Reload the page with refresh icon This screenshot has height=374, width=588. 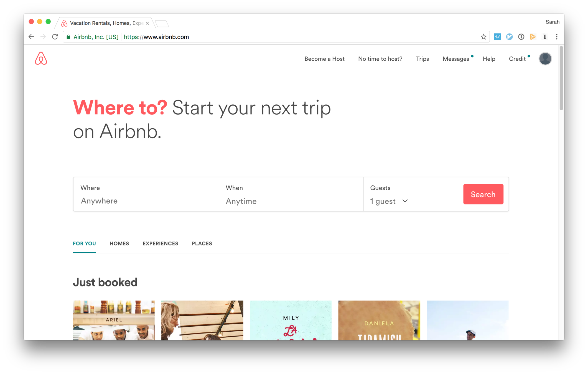(55, 37)
